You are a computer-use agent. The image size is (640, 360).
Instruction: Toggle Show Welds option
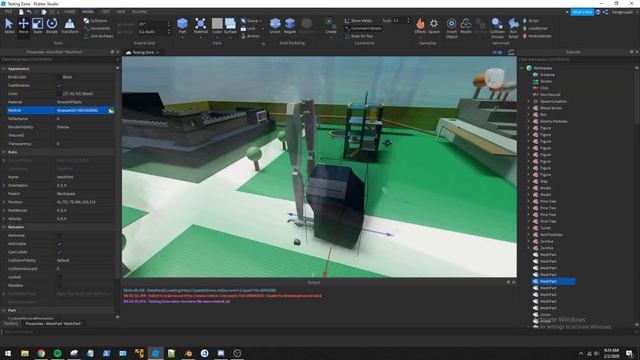[358, 20]
